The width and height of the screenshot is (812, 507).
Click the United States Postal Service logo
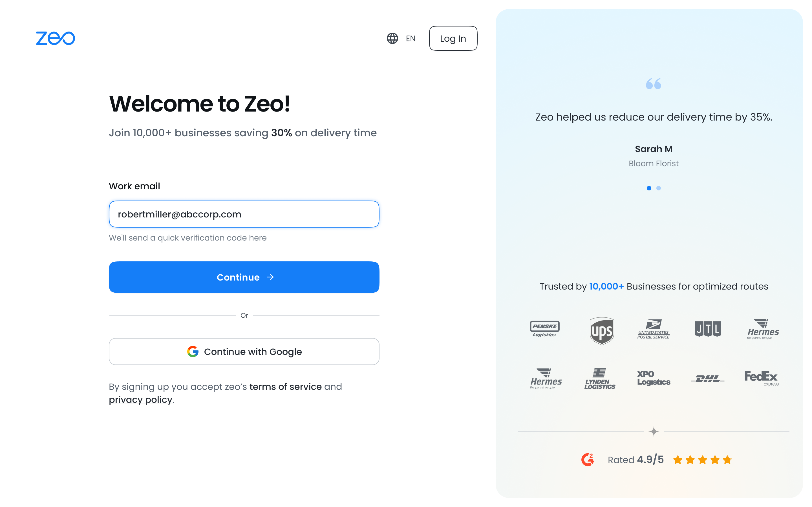(x=653, y=329)
